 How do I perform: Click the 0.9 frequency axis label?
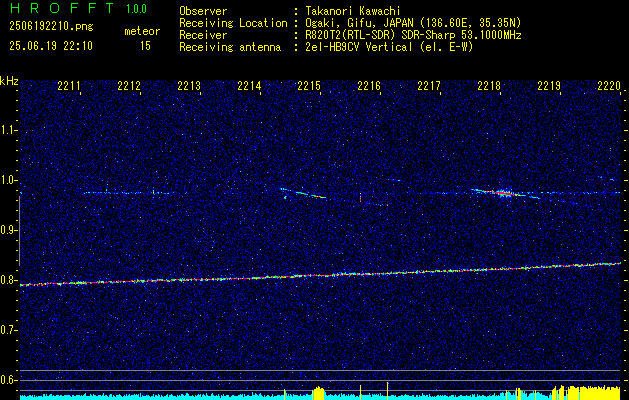[8, 230]
